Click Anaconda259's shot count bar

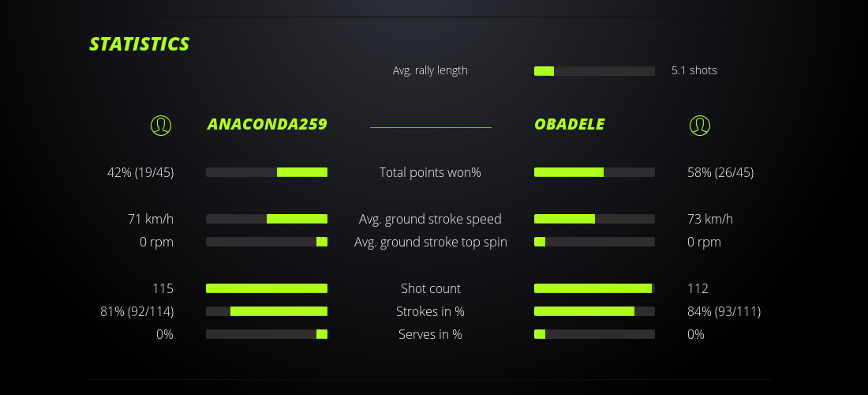[267, 288]
